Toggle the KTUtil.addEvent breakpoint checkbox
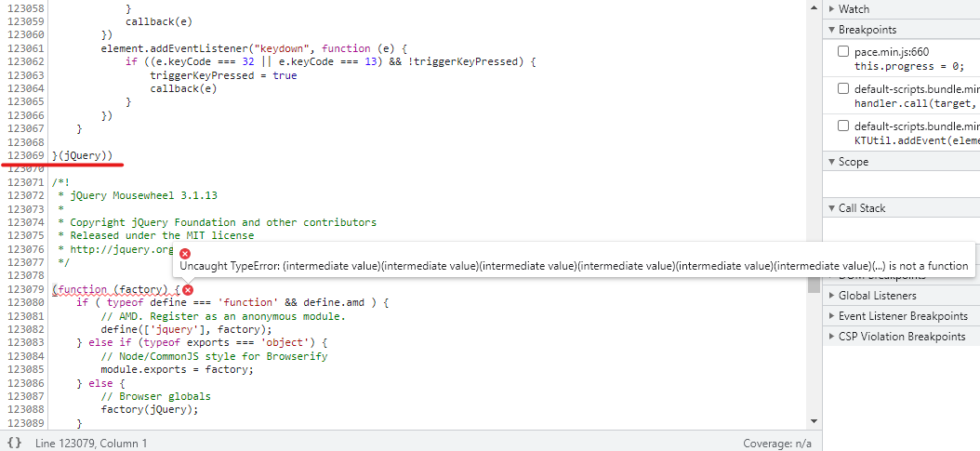980x451 pixels. [843, 125]
